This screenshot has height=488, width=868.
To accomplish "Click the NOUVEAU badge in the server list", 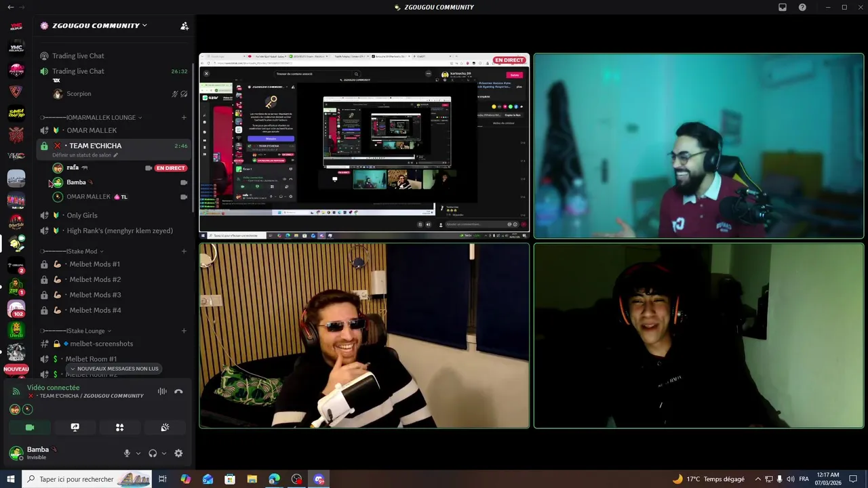I will tap(16, 369).
